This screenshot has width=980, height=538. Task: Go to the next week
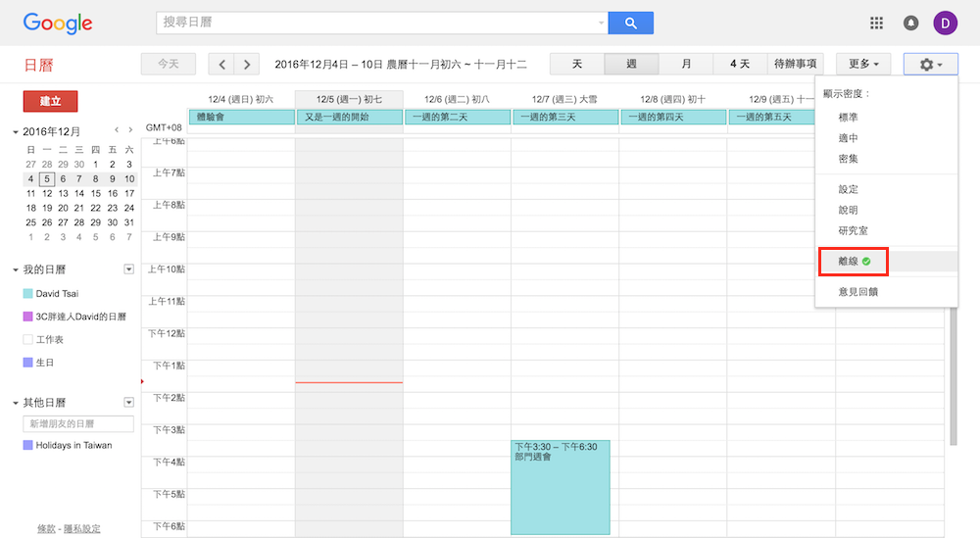tap(247, 65)
